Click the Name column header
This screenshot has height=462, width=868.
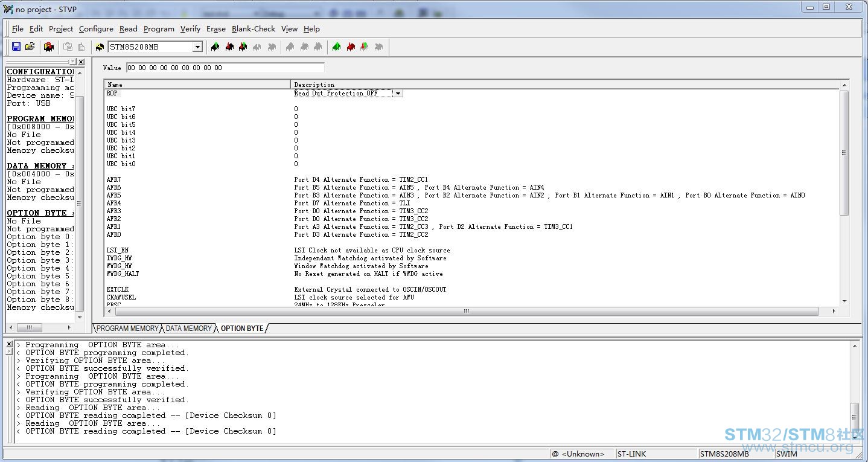point(197,85)
